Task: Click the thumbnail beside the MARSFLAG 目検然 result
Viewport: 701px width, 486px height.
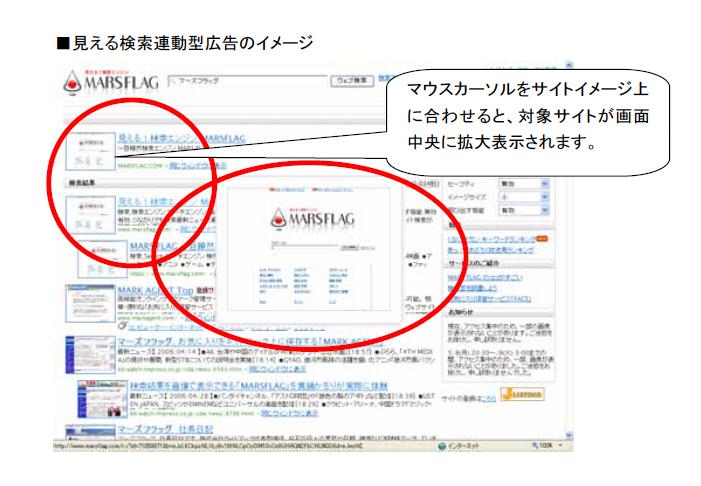Action: 102,259
